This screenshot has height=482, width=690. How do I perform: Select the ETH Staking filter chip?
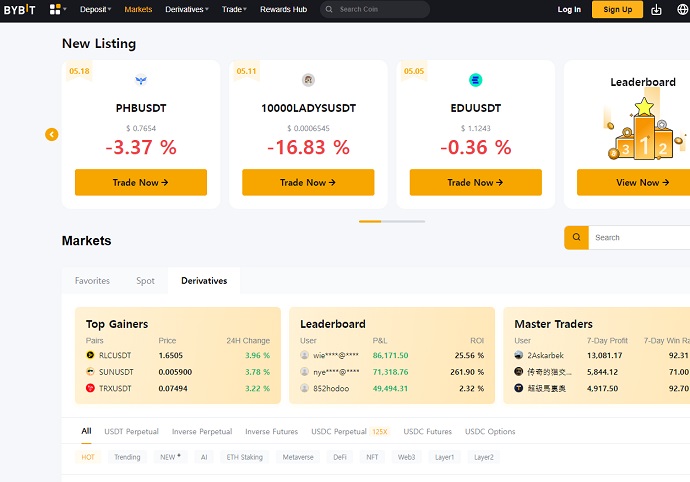[x=245, y=457]
